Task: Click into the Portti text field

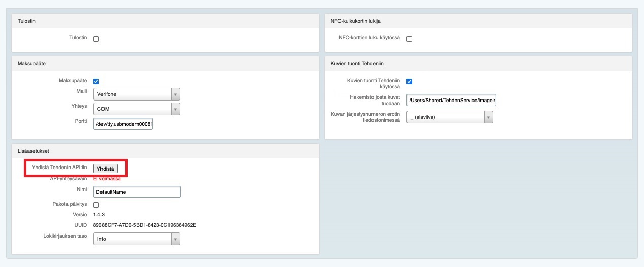Action: click(x=123, y=124)
